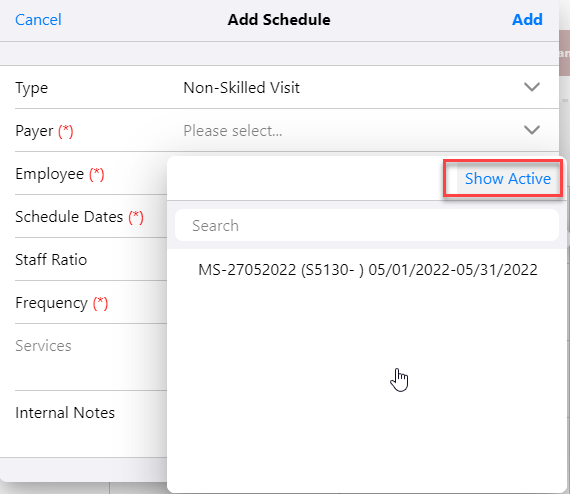This screenshot has height=494, width=570.
Task: Focus the Search box in popup
Action: (366, 225)
